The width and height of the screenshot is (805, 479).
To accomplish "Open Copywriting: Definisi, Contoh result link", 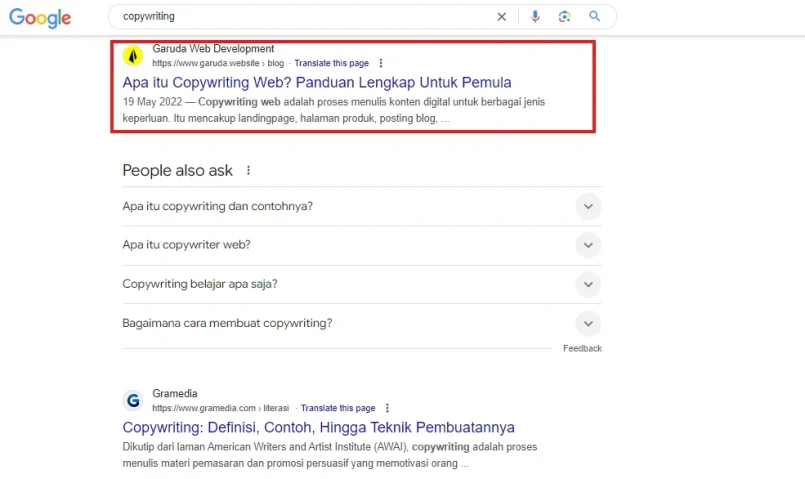I will (x=318, y=427).
